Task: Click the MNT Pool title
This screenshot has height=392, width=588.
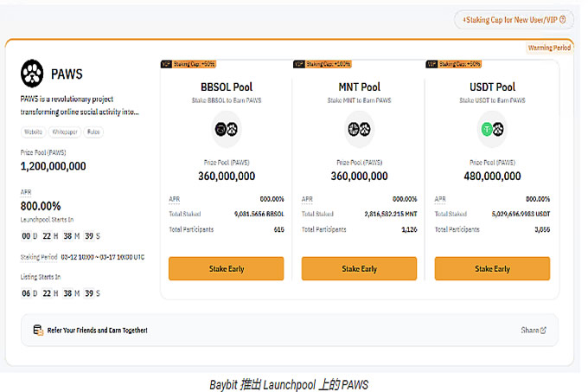Action: 359,87
